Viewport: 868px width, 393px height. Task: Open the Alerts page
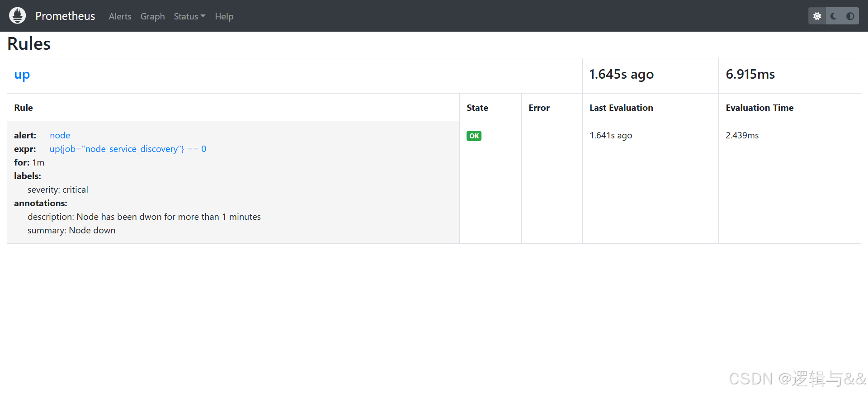point(120,16)
